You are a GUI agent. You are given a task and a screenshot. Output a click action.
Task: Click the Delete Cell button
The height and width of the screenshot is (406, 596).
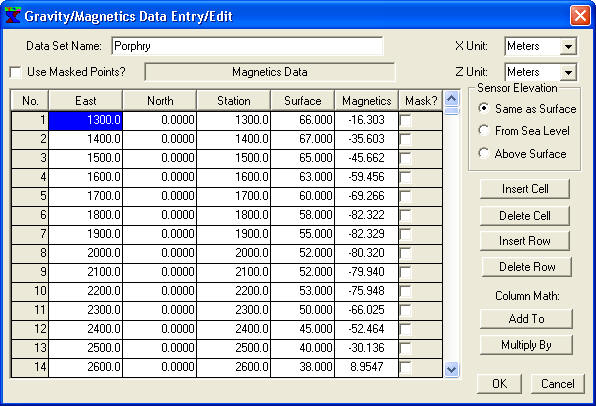[x=525, y=216]
